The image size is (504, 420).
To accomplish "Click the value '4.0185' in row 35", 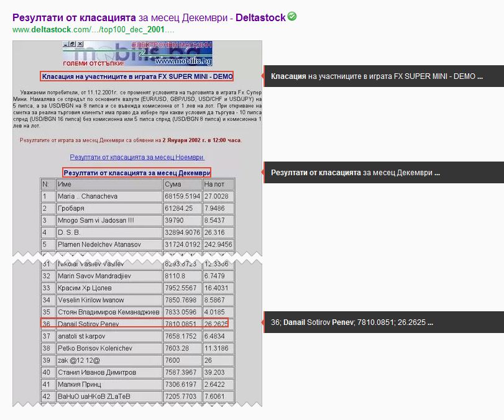I will 214,312.
